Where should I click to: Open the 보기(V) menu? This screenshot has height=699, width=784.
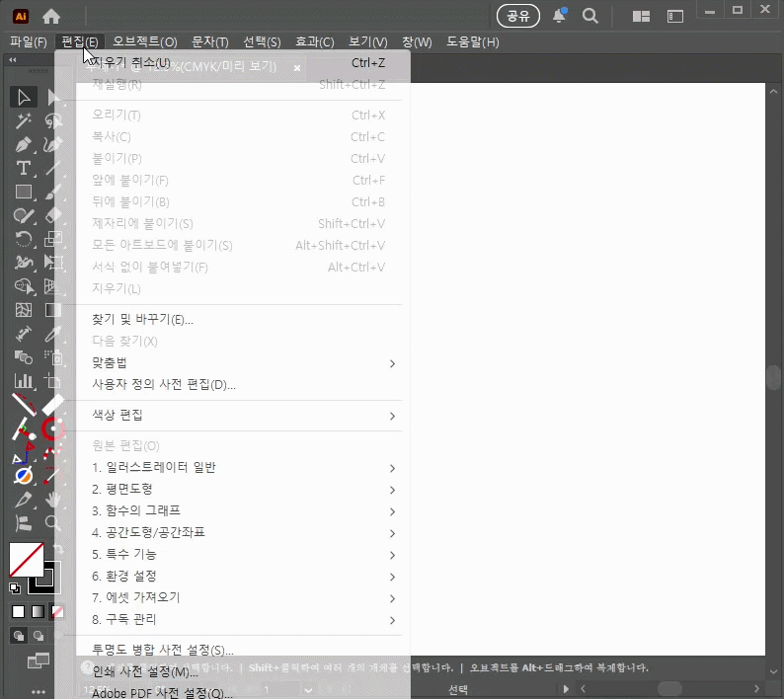[368, 42]
